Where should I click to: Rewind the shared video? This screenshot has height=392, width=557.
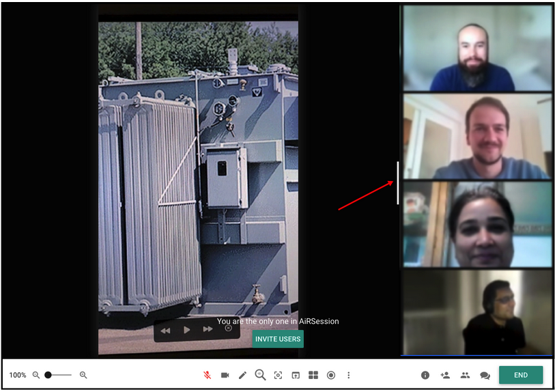(166, 331)
